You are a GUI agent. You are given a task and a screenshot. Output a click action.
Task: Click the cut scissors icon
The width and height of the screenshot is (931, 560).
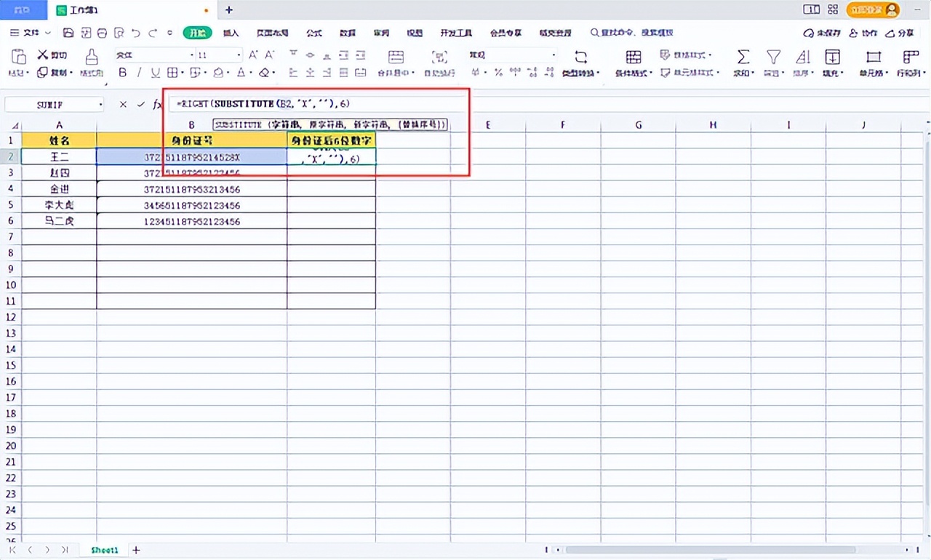click(43, 55)
